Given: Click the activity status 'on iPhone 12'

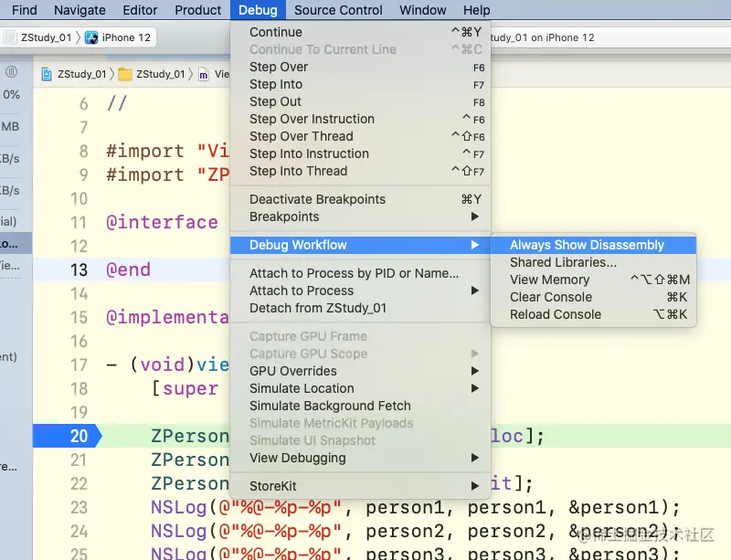Looking at the screenshot, I should click(562, 37).
